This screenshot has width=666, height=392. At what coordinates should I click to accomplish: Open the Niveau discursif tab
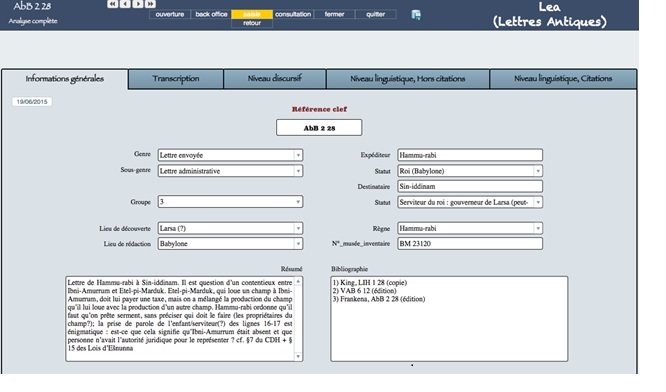tap(275, 79)
